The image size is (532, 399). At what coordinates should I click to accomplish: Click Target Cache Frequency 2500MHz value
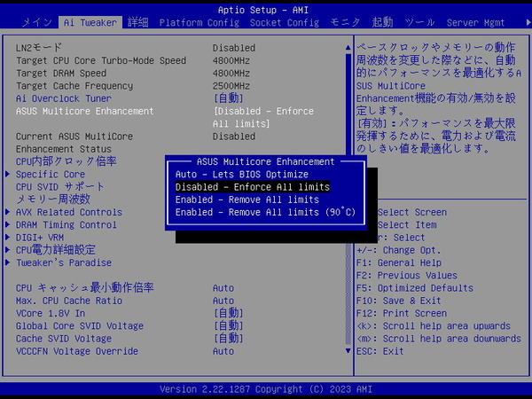231,86
